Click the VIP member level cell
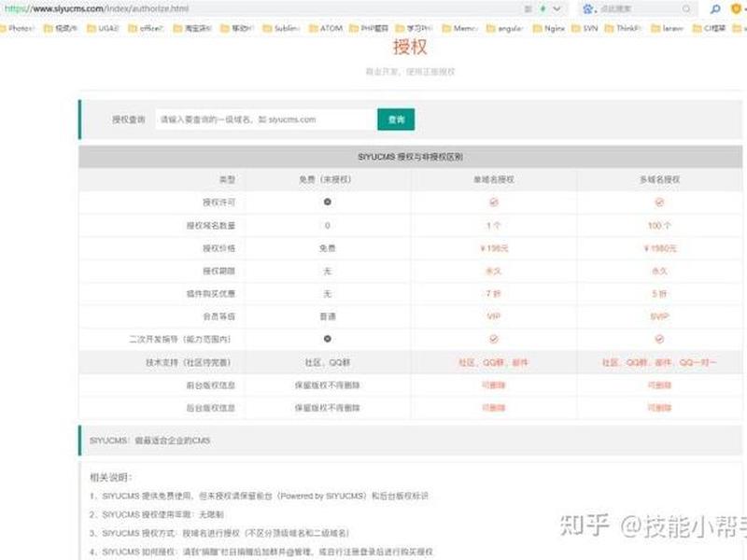This screenshot has width=747, height=560. pyautogui.click(x=494, y=316)
